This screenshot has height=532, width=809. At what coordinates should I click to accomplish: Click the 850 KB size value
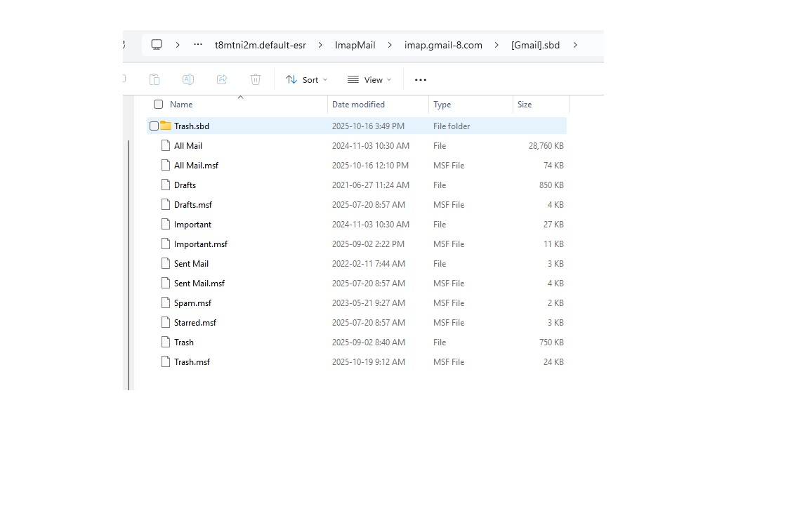[x=551, y=185]
